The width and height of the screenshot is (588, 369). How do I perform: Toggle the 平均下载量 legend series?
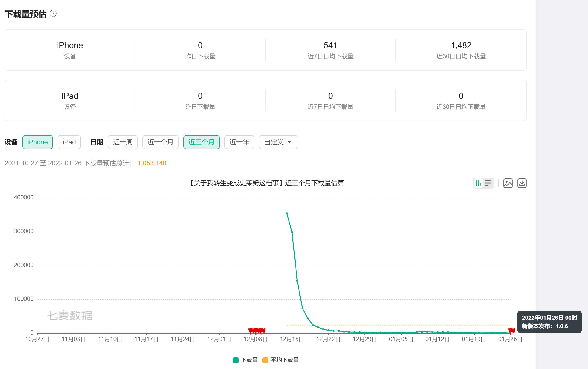280,360
